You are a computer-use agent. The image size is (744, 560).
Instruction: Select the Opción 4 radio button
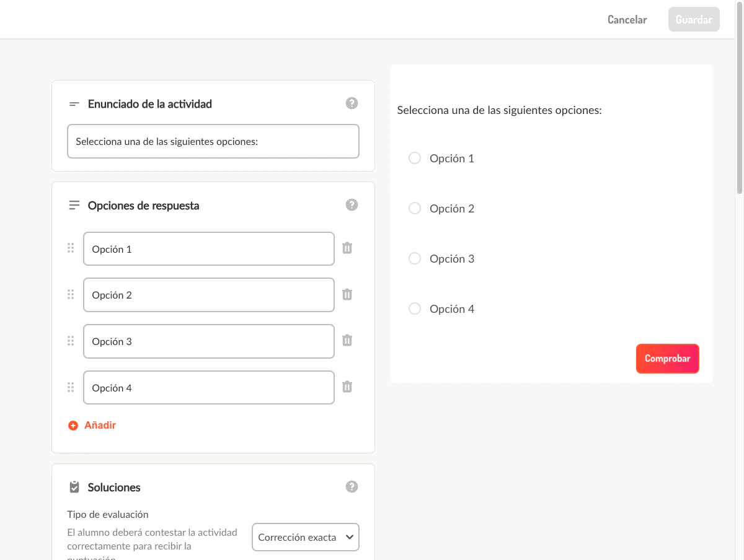pos(415,308)
